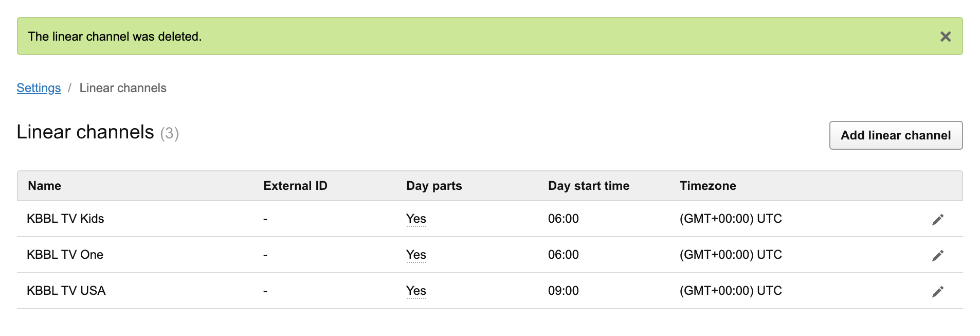Select the KBBL TV One row name
This screenshot has width=980, height=336.
pos(65,255)
